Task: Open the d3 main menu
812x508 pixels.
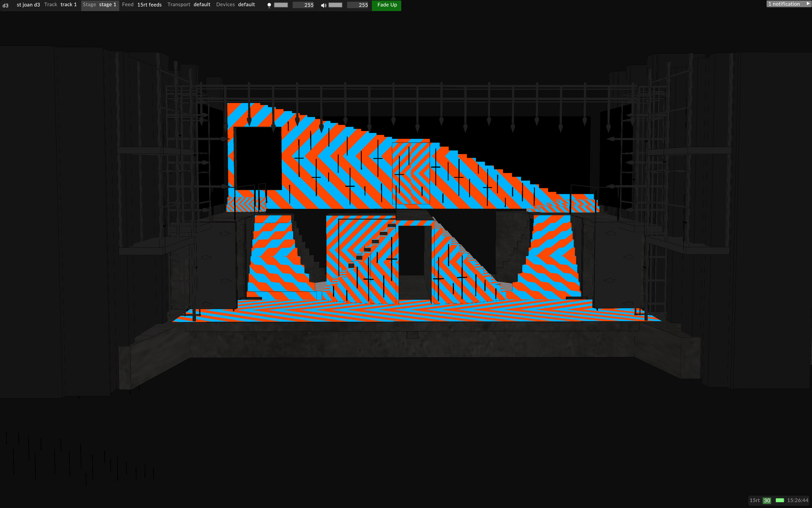Action: (6, 5)
